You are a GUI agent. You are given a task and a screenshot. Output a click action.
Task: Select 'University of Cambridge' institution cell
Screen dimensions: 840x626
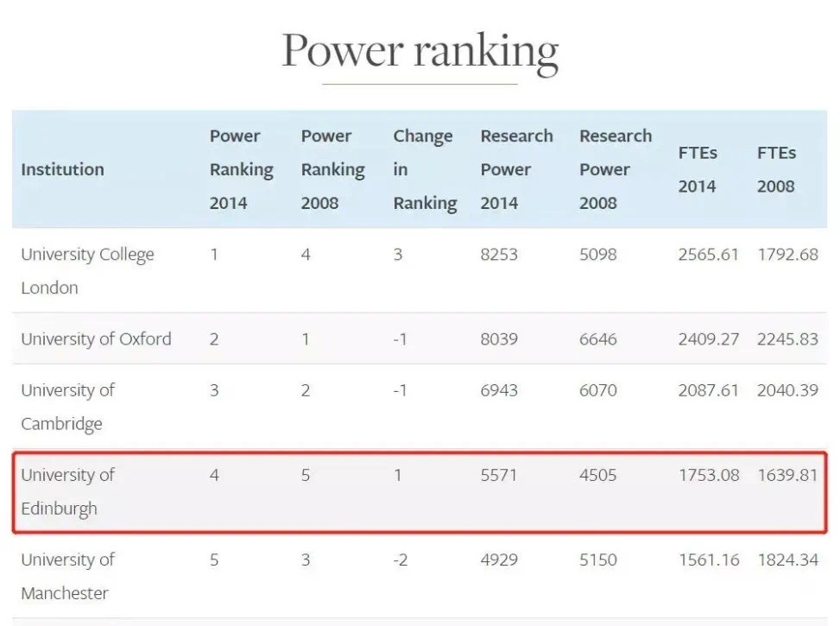(68, 407)
